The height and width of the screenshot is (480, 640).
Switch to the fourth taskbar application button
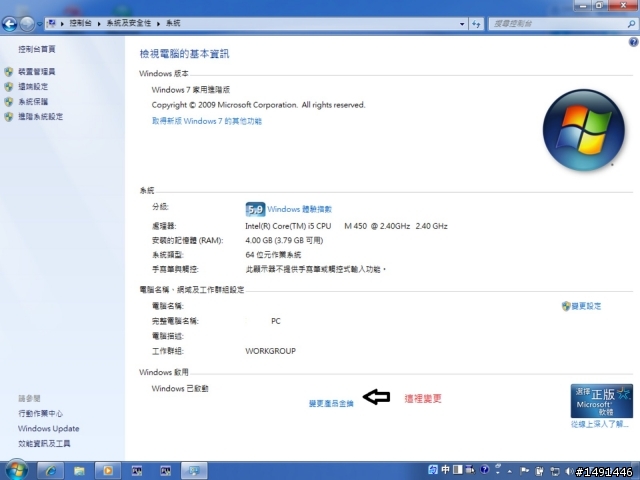(x=137, y=471)
